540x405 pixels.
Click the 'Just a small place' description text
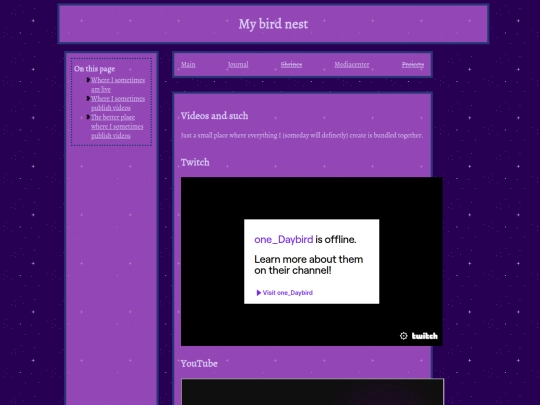coord(302,135)
